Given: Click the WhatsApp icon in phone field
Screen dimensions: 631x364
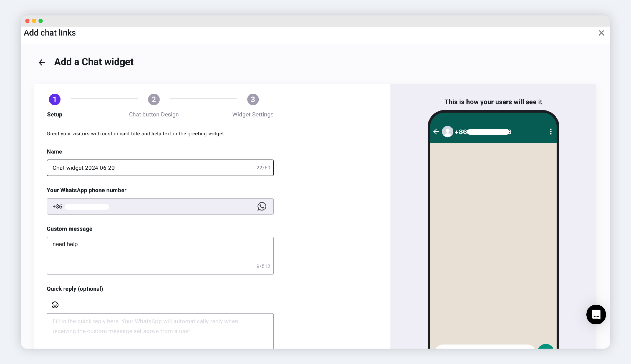Looking at the screenshot, I should pyautogui.click(x=262, y=207).
